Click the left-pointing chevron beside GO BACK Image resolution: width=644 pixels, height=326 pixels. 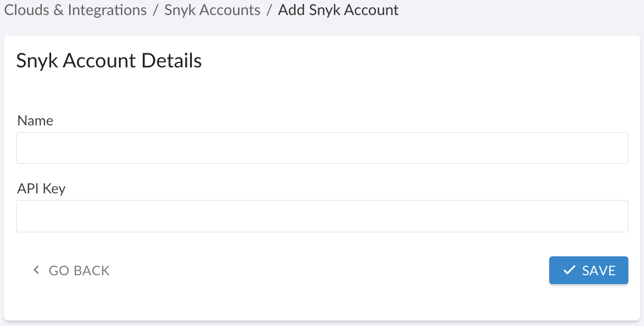point(36,270)
